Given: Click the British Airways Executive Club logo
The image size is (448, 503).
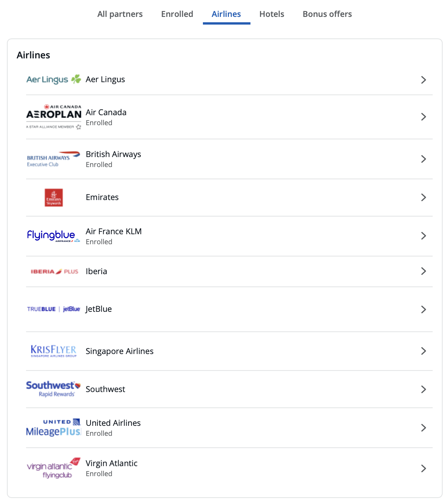Looking at the screenshot, I should point(54,159).
